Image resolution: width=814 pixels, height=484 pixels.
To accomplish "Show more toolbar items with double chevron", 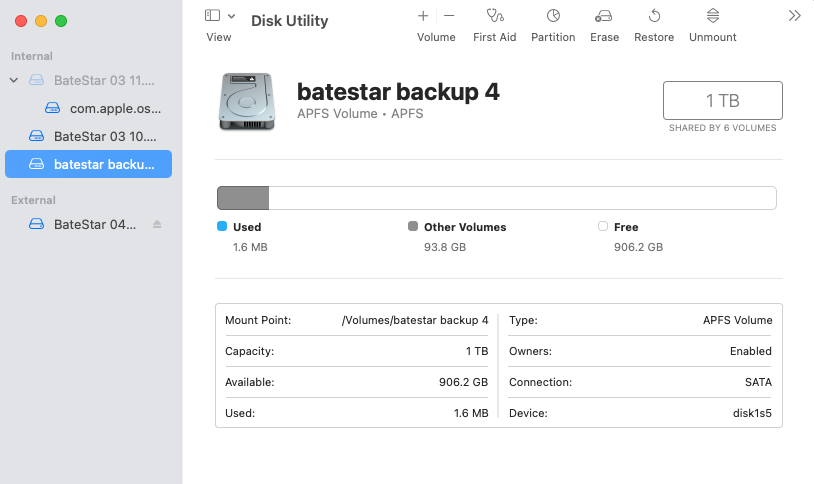I will click(794, 16).
